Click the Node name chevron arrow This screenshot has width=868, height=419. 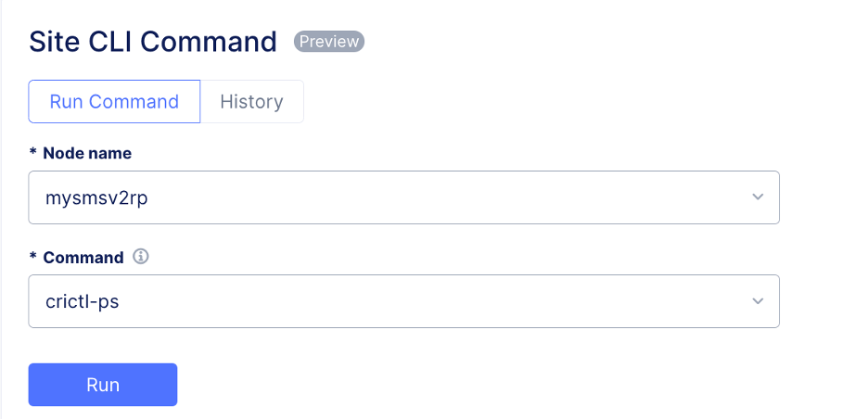click(758, 197)
